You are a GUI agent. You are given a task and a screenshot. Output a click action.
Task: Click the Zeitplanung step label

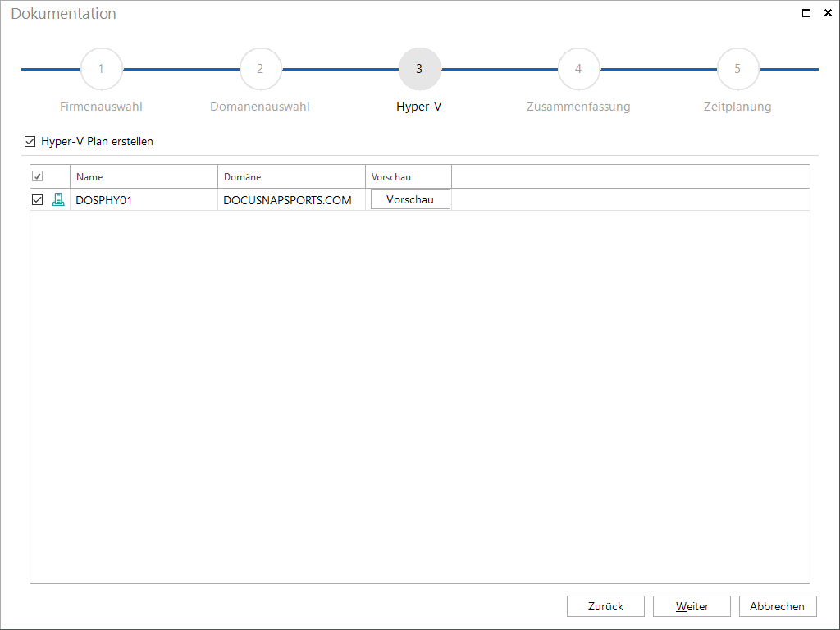[x=737, y=107]
